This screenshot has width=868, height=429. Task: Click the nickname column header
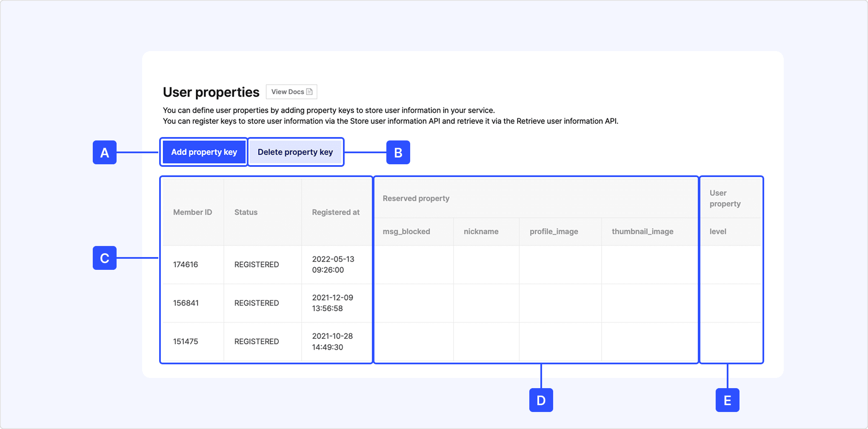pos(481,232)
